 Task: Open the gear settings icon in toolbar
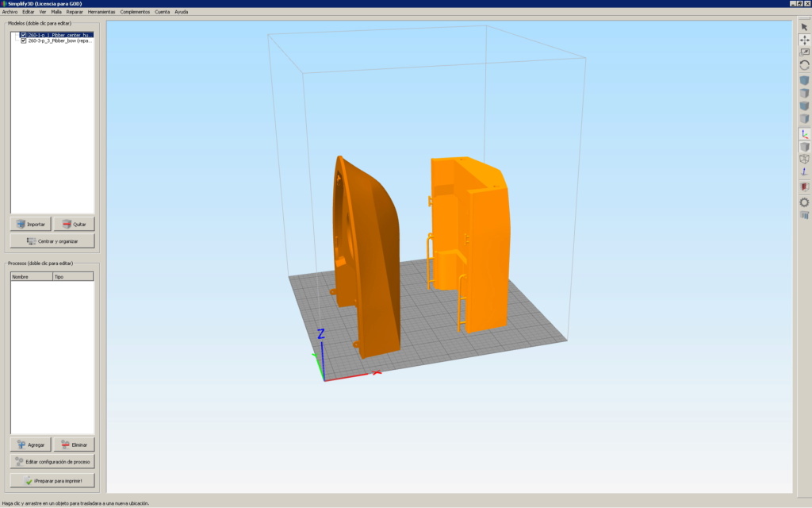coord(804,202)
